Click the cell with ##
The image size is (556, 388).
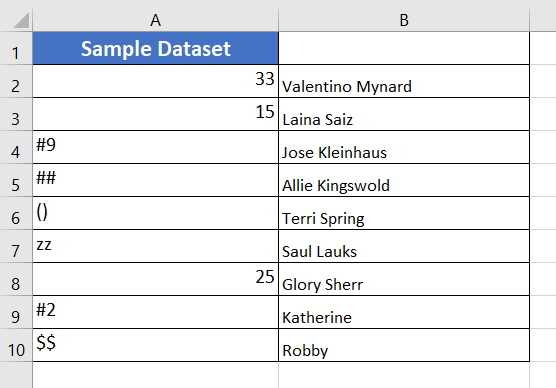[155, 180]
